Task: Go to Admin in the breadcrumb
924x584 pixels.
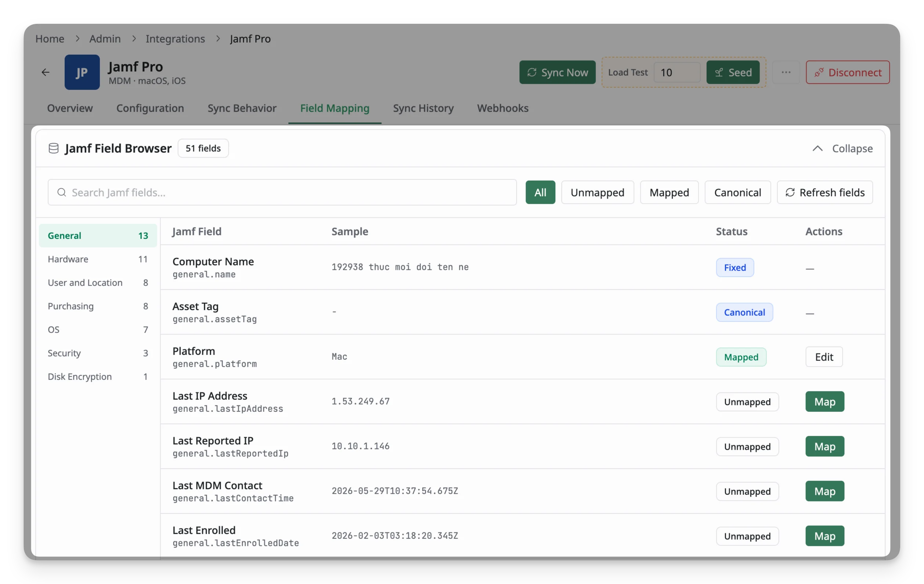Action: (105, 39)
